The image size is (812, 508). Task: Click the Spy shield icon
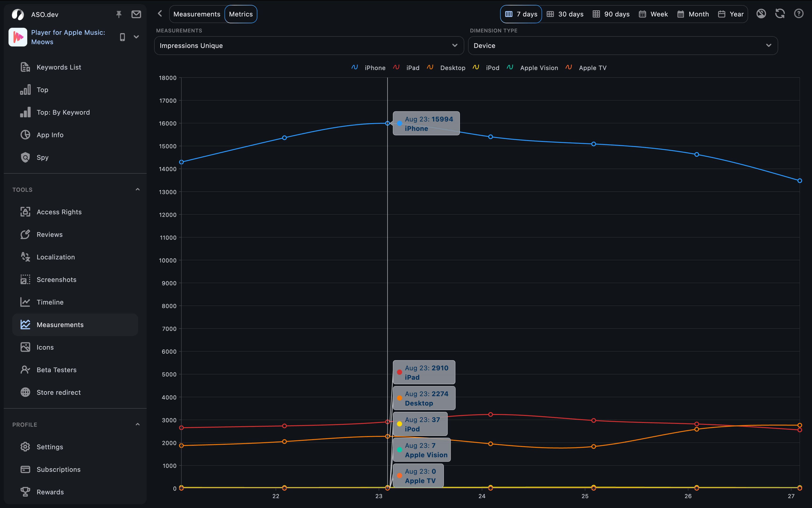click(x=25, y=157)
